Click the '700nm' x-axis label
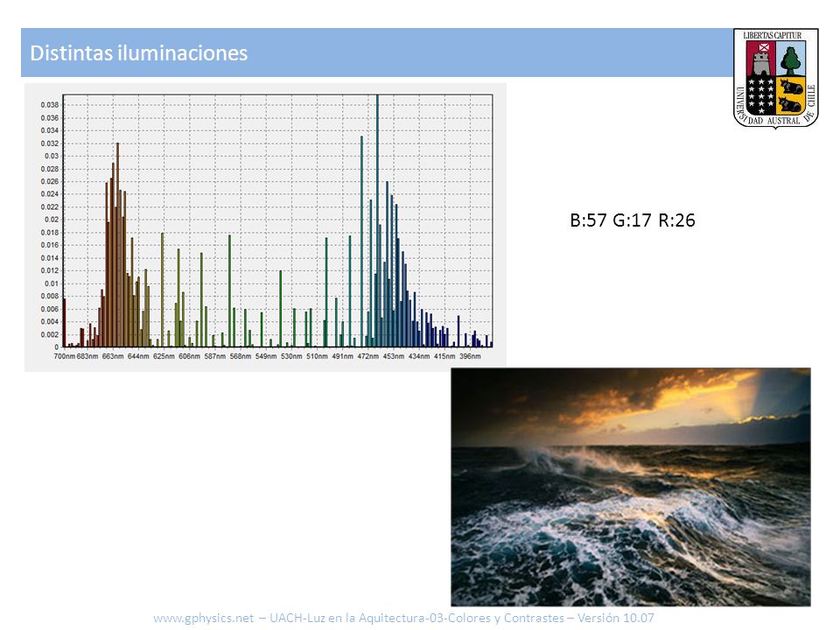840x630 pixels. pyautogui.click(x=64, y=356)
